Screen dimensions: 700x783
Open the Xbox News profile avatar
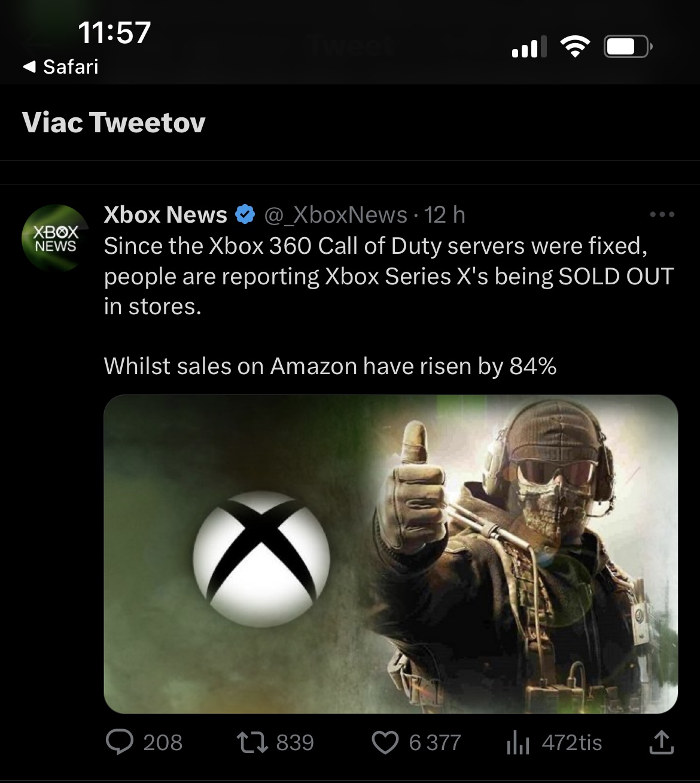(x=55, y=238)
